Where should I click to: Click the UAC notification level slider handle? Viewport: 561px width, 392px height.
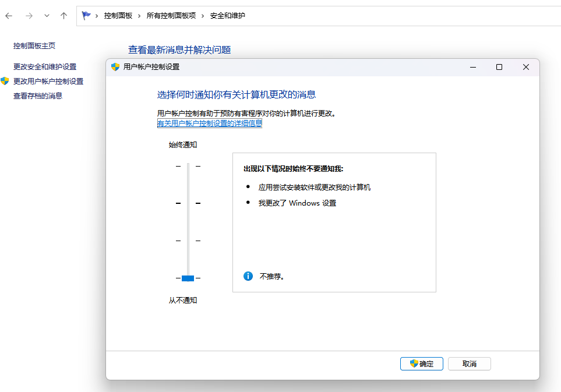tap(187, 278)
